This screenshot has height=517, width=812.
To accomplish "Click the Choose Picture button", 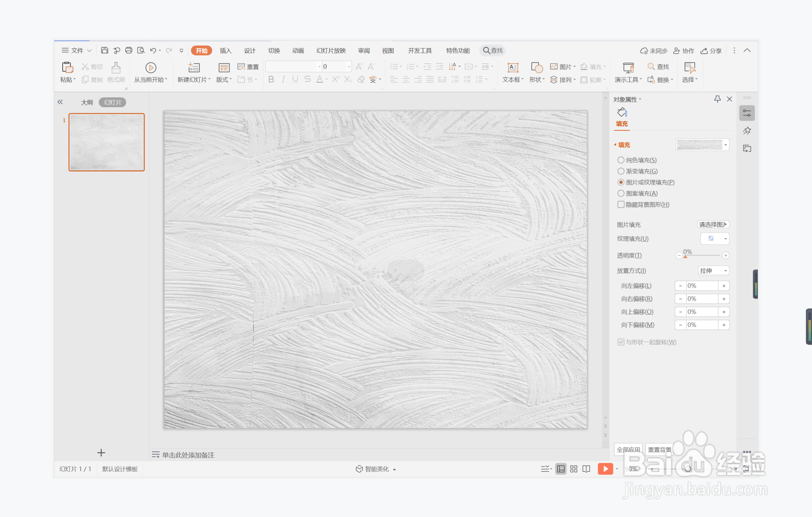I will (x=713, y=224).
